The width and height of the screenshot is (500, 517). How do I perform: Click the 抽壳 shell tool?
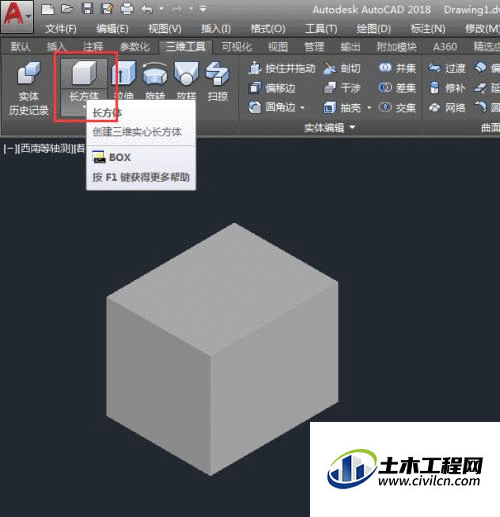click(x=342, y=107)
